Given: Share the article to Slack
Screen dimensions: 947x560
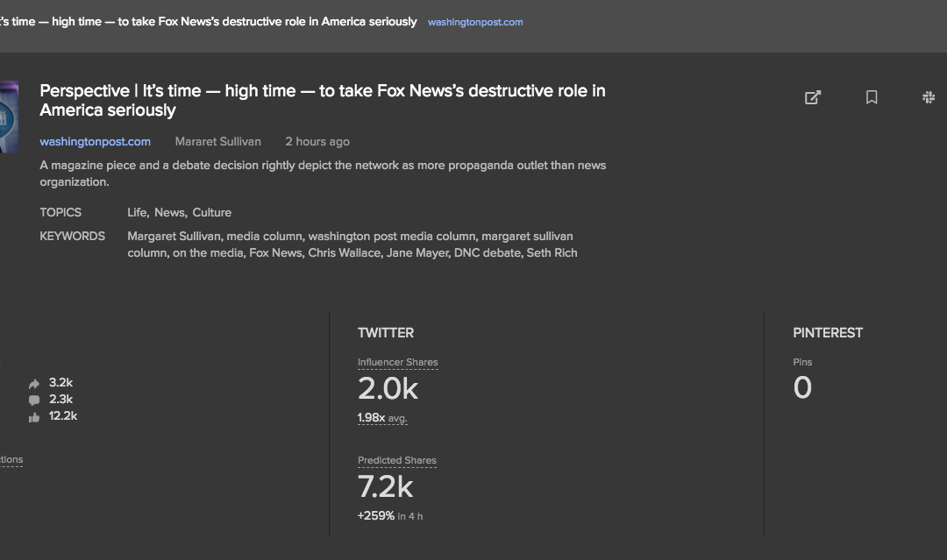Looking at the screenshot, I should (x=929, y=97).
